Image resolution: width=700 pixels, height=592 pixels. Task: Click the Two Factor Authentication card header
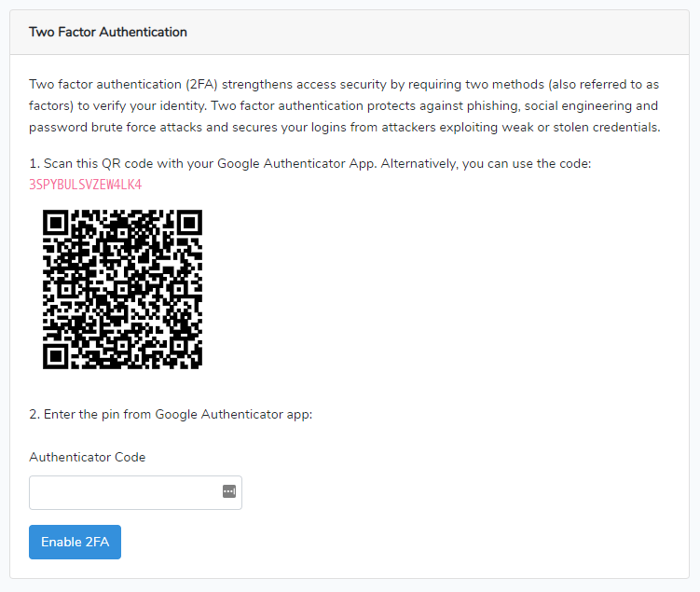click(350, 32)
